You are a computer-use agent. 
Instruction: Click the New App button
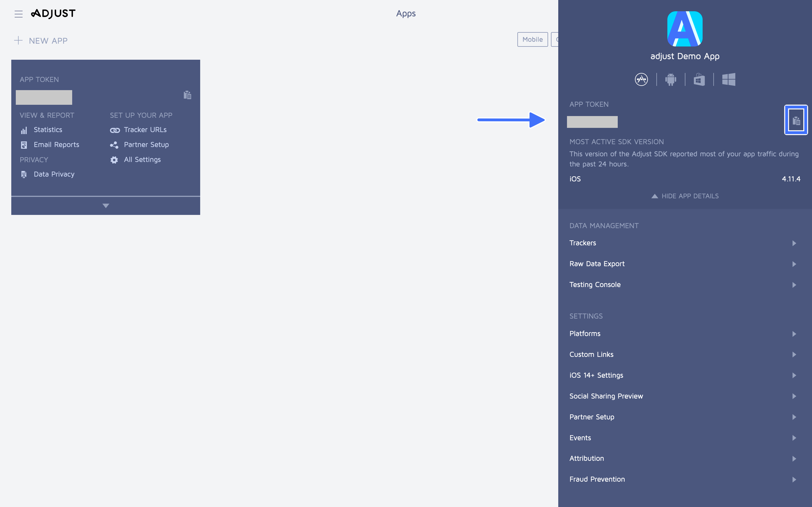(41, 41)
